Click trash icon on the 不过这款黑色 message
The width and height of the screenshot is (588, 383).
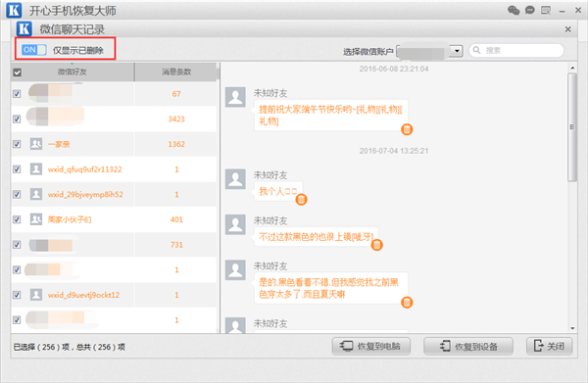(377, 245)
